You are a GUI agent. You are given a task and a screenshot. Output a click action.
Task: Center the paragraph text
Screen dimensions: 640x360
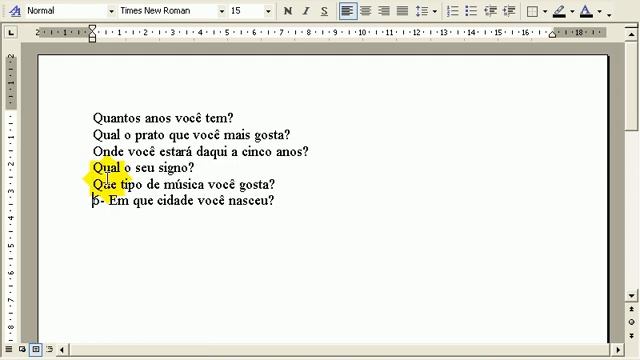coord(366,11)
